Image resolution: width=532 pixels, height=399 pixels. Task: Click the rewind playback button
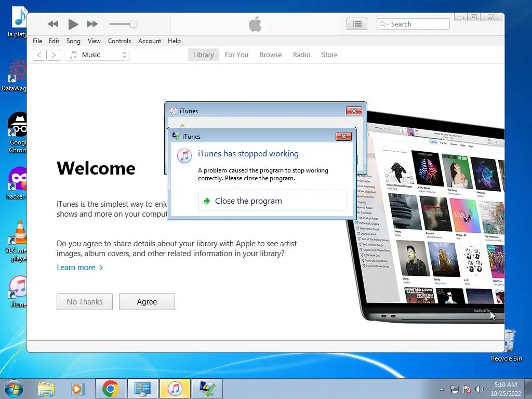pos(53,24)
